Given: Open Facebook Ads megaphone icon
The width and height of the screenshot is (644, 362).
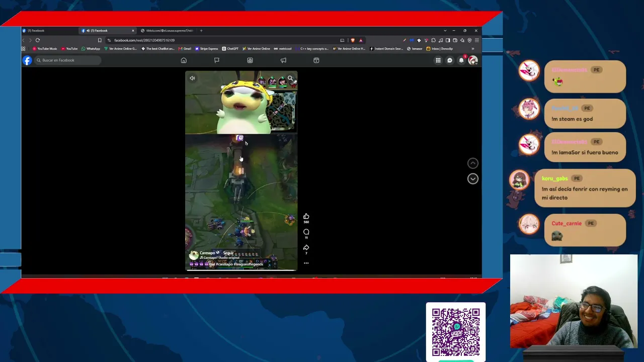Looking at the screenshot, I should (x=283, y=60).
